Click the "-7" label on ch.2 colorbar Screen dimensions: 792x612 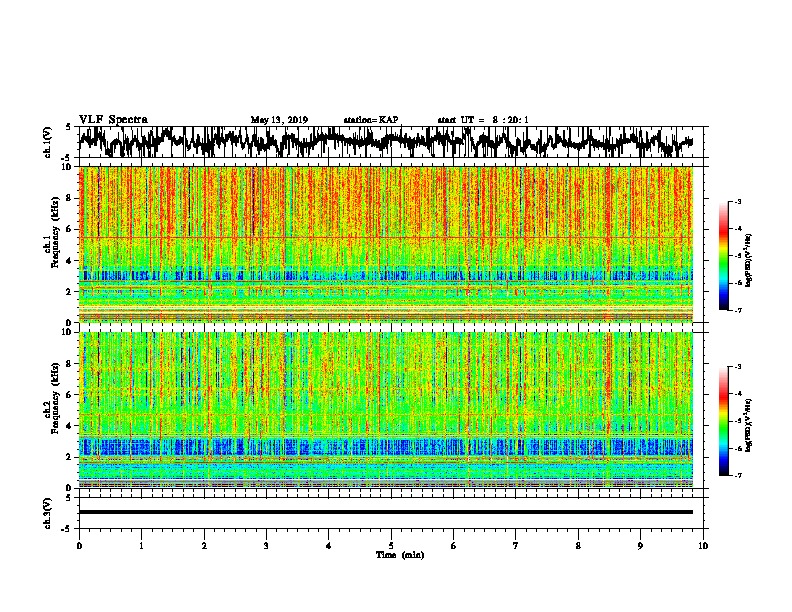point(738,475)
